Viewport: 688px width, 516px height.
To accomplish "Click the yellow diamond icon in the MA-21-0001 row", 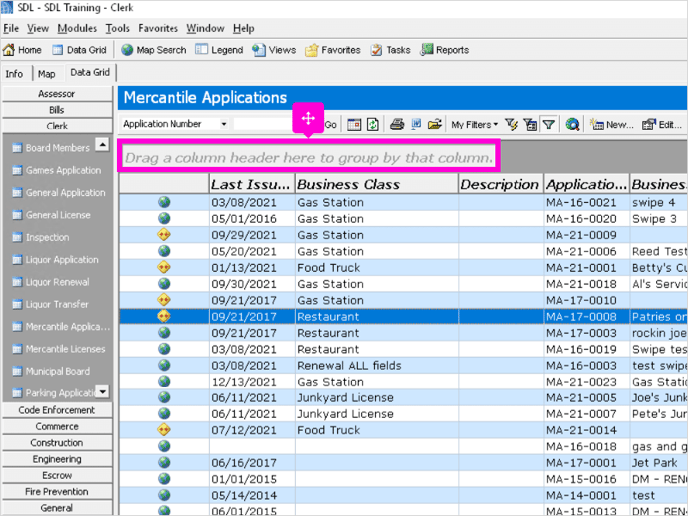I will (164, 267).
